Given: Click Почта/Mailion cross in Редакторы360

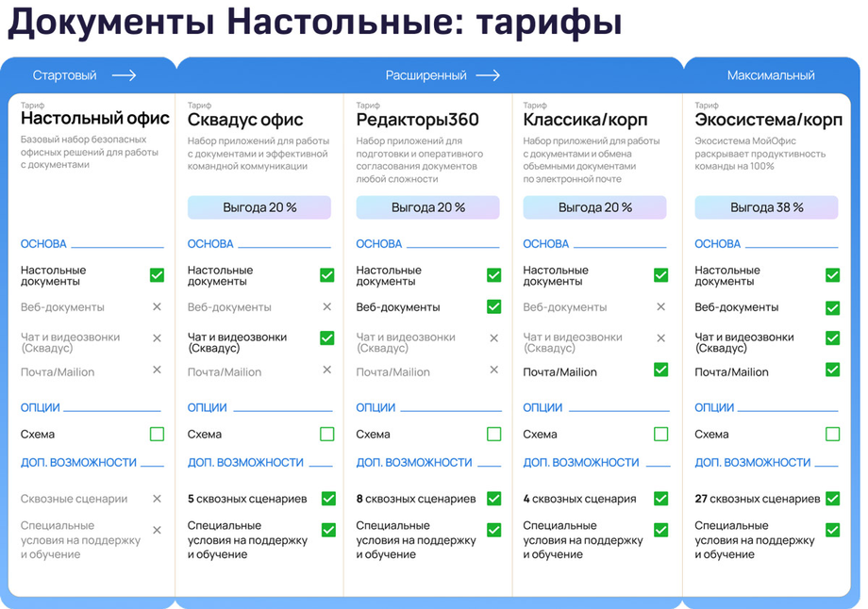Looking at the screenshot, I should coord(493,370).
